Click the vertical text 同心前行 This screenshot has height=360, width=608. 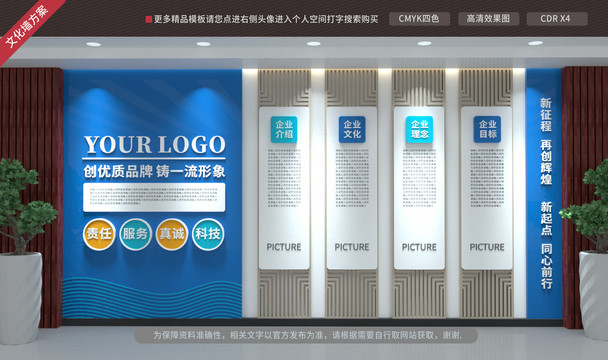(547, 266)
